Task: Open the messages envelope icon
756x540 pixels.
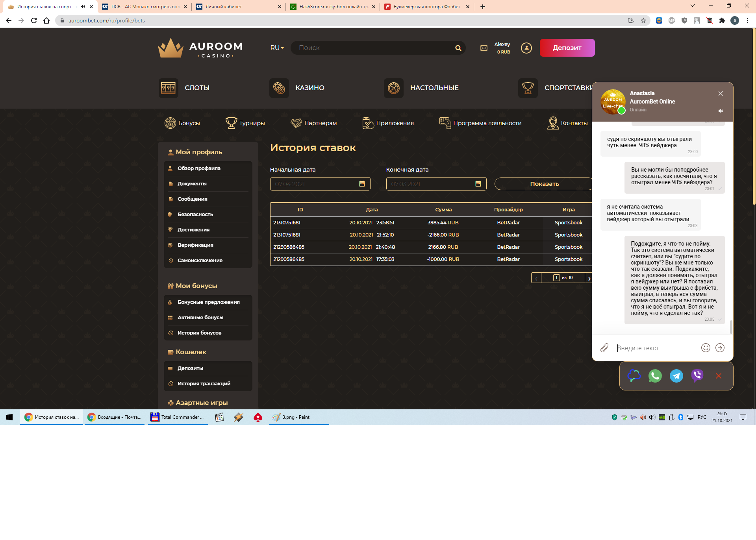Action: [484, 48]
